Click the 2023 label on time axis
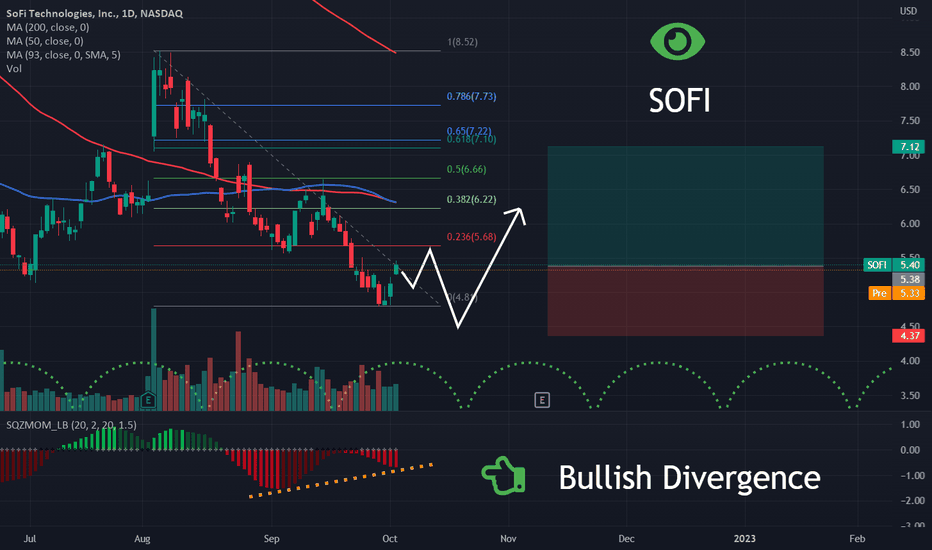932x550 pixels. [x=744, y=539]
